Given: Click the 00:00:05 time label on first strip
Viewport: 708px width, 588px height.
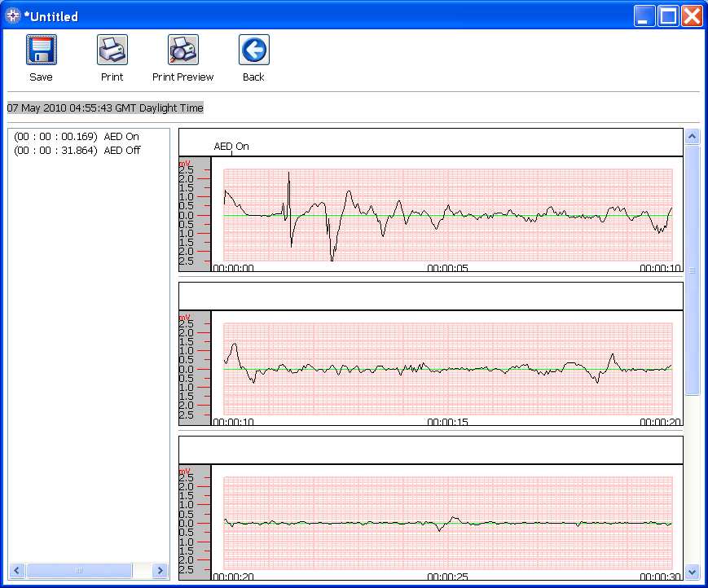Looking at the screenshot, I should pos(447,268).
